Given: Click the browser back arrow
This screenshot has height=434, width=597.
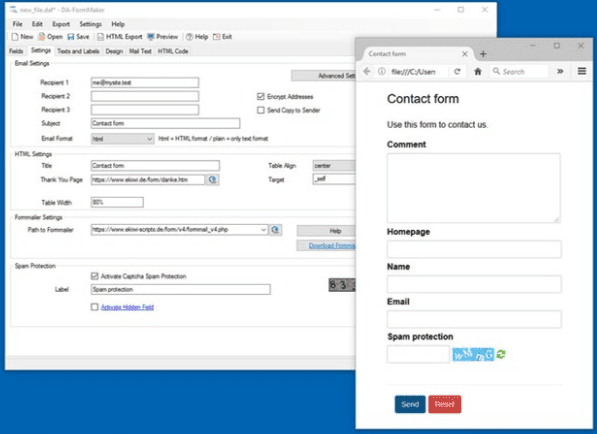Looking at the screenshot, I should point(367,72).
